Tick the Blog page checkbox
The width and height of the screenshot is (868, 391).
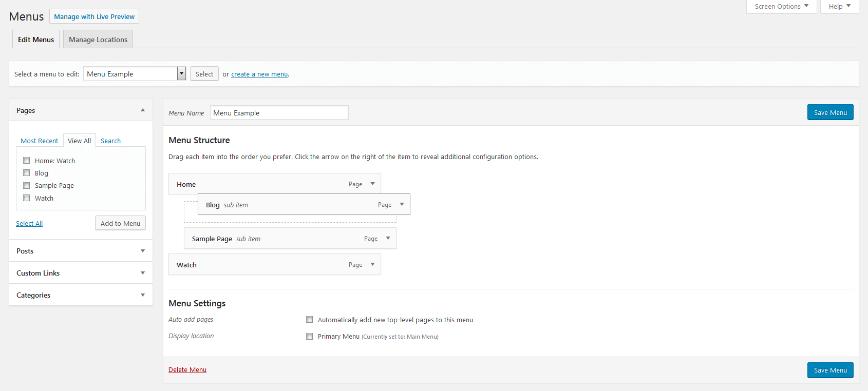[27, 173]
